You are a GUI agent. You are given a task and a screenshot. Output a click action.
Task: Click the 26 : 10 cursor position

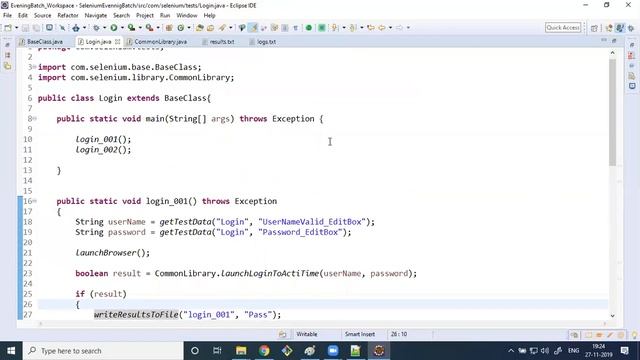tap(399, 334)
